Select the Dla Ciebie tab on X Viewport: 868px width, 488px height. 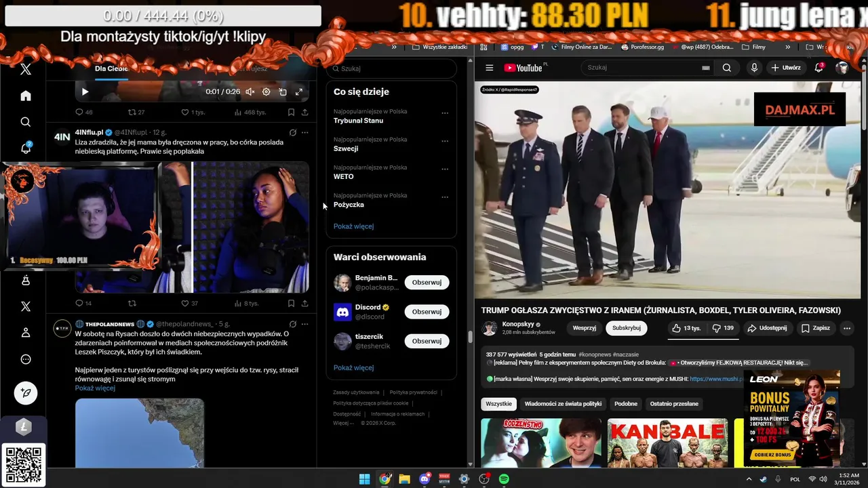coord(111,69)
